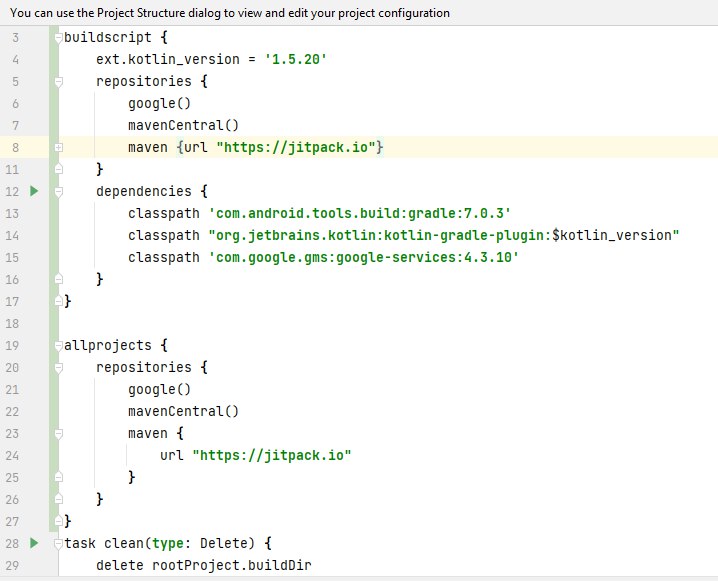Click fold end marker on line 17
Image resolution: width=718 pixels, height=581 pixels.
point(58,301)
